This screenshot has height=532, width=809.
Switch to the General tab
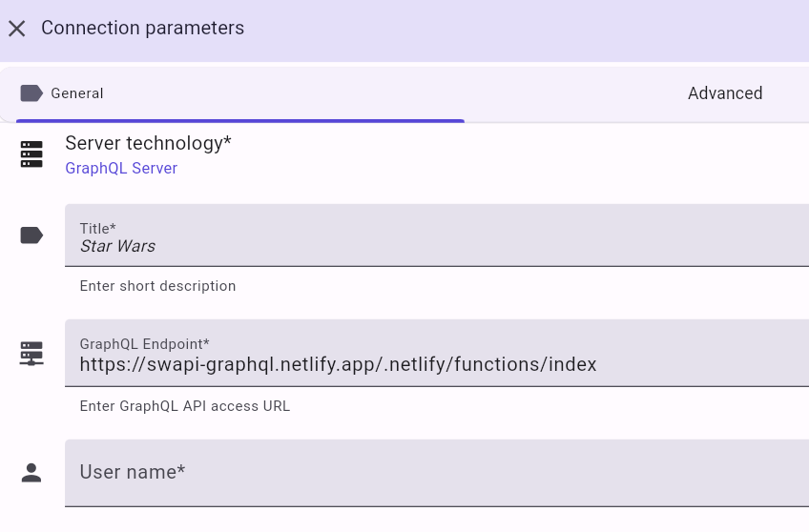pos(76,93)
